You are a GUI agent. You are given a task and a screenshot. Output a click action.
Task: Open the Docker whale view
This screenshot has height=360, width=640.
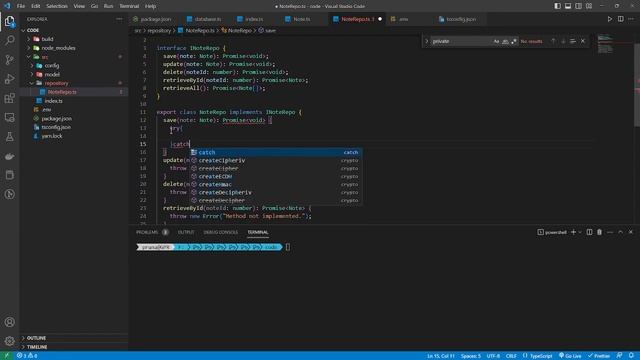click(9, 156)
